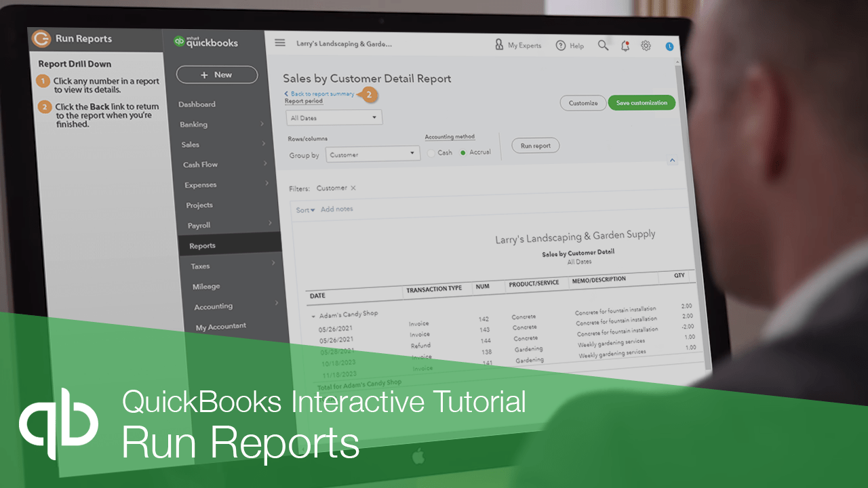Click the My Experts person icon
868x488 pixels.
(499, 45)
